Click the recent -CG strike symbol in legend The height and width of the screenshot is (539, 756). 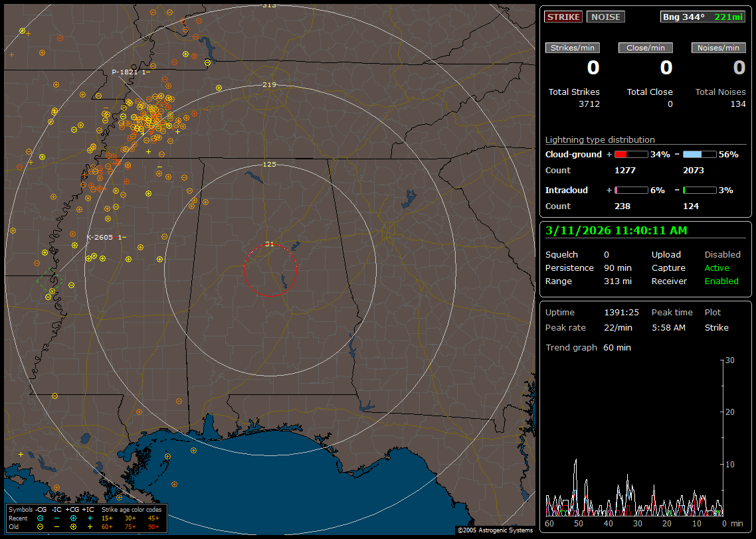tap(41, 518)
